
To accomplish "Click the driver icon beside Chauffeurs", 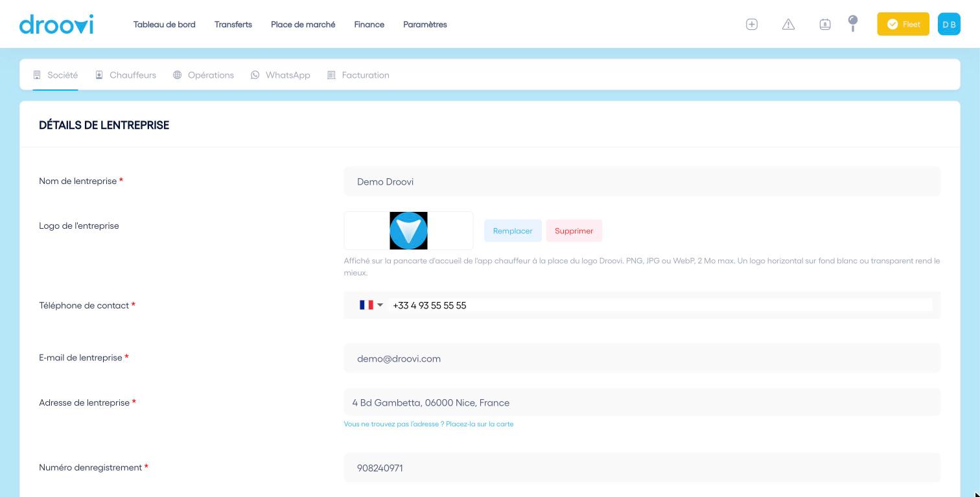I will 99,75.
